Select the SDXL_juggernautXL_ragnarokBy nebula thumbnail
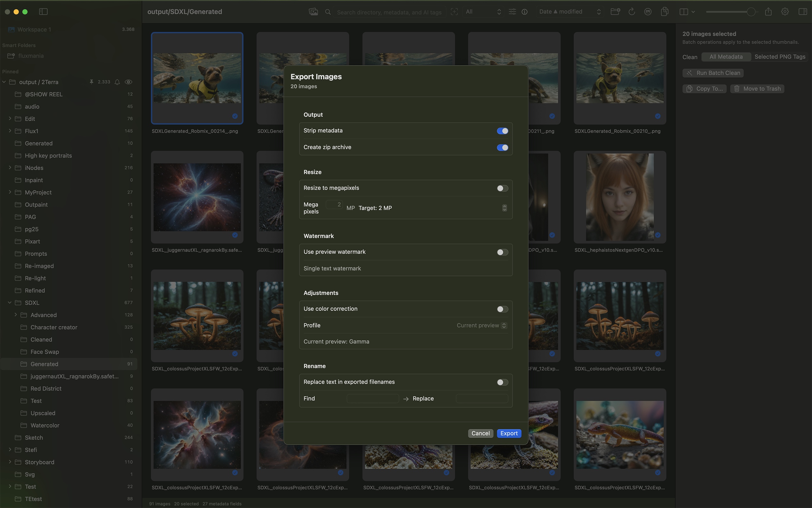This screenshot has width=812, height=508. [197, 197]
